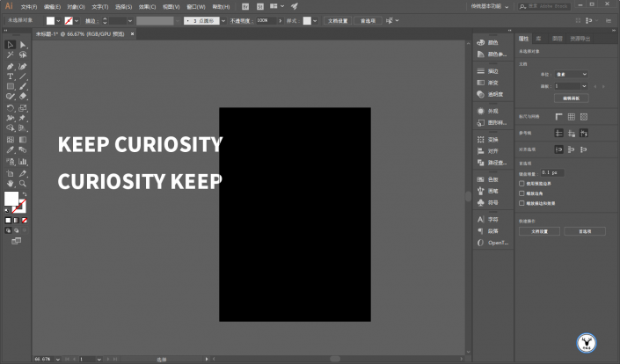Select the Eyedropper tool
The width and height of the screenshot is (620, 364).
coord(11,149)
